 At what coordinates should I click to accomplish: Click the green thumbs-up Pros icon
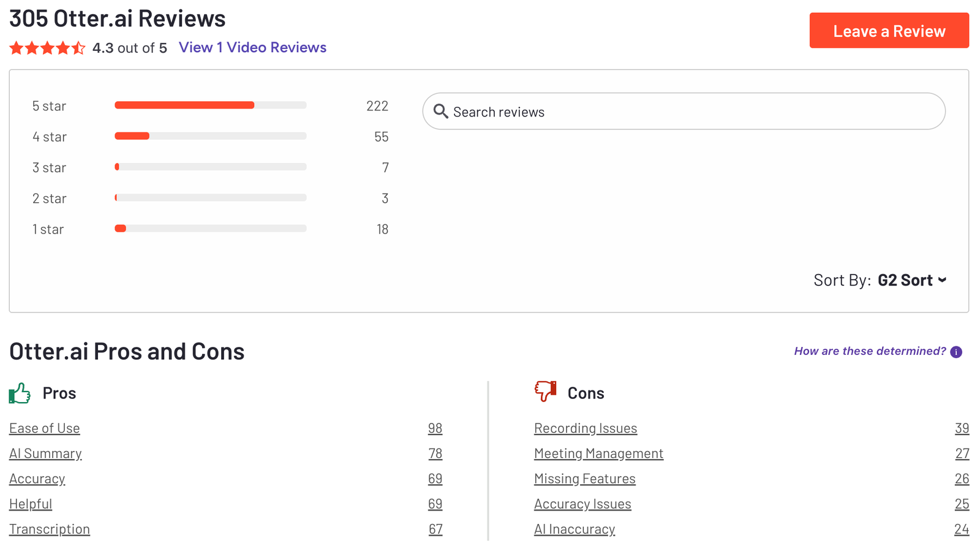click(20, 393)
